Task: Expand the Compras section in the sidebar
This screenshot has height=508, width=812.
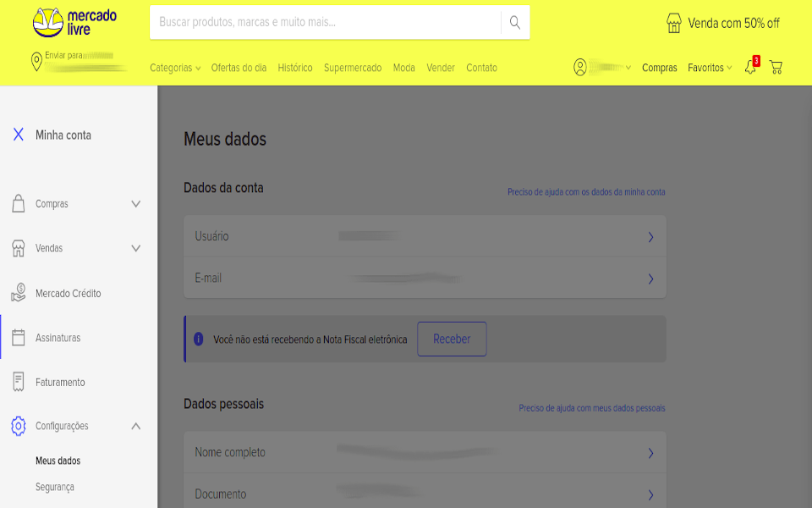Action: click(135, 204)
